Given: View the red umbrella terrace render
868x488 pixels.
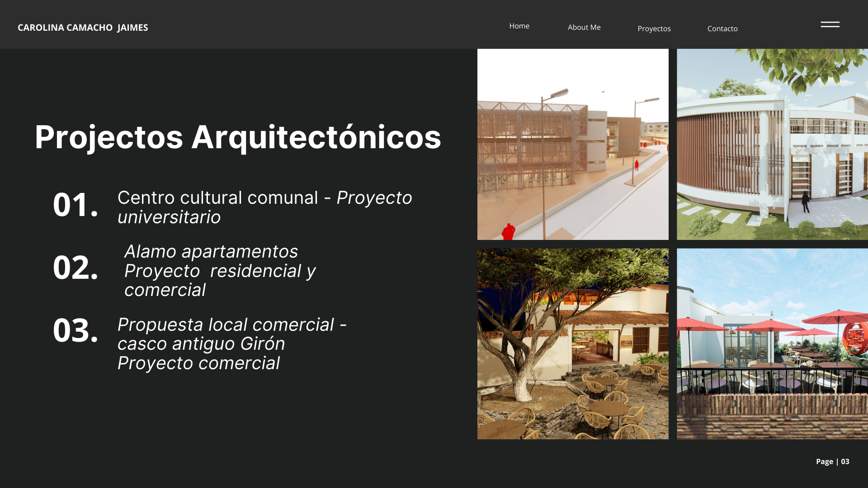Looking at the screenshot, I should click(772, 343).
